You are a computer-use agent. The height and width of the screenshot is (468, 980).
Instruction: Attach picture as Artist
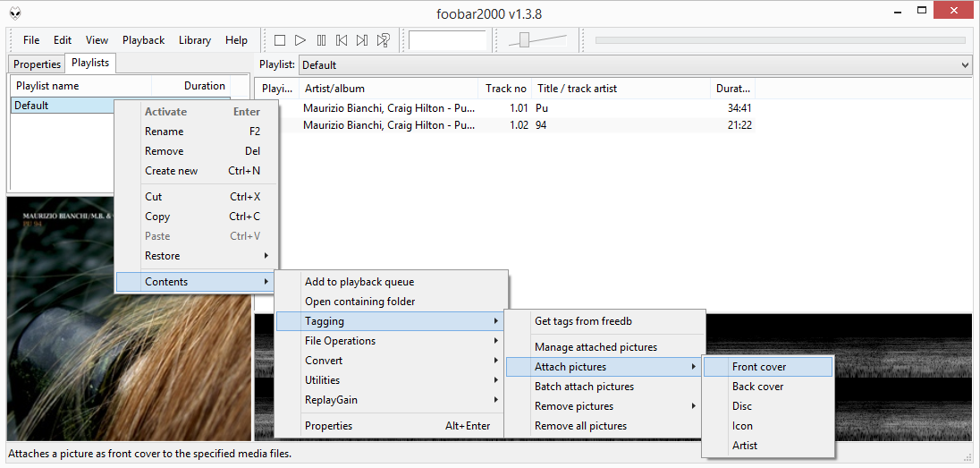pyautogui.click(x=768, y=446)
